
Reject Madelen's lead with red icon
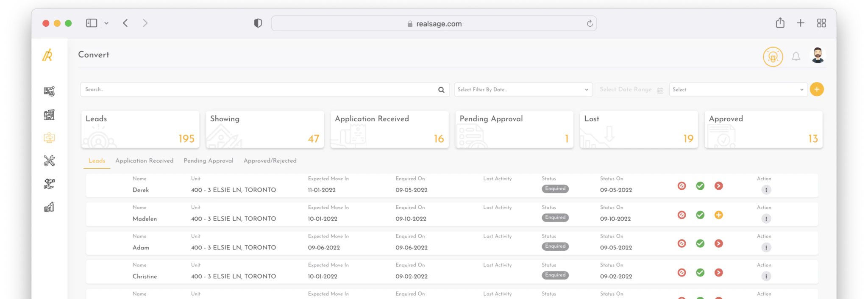682,215
